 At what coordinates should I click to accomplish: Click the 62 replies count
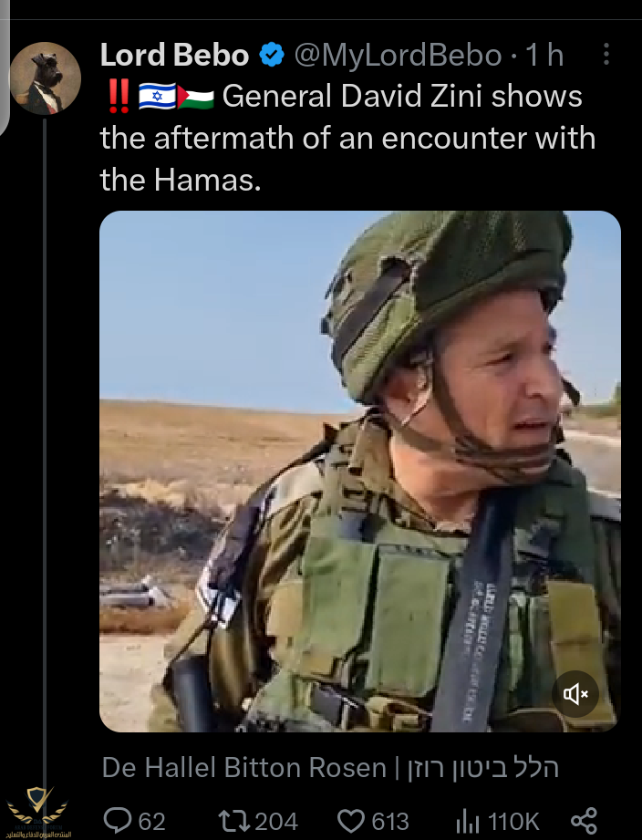coord(152,821)
